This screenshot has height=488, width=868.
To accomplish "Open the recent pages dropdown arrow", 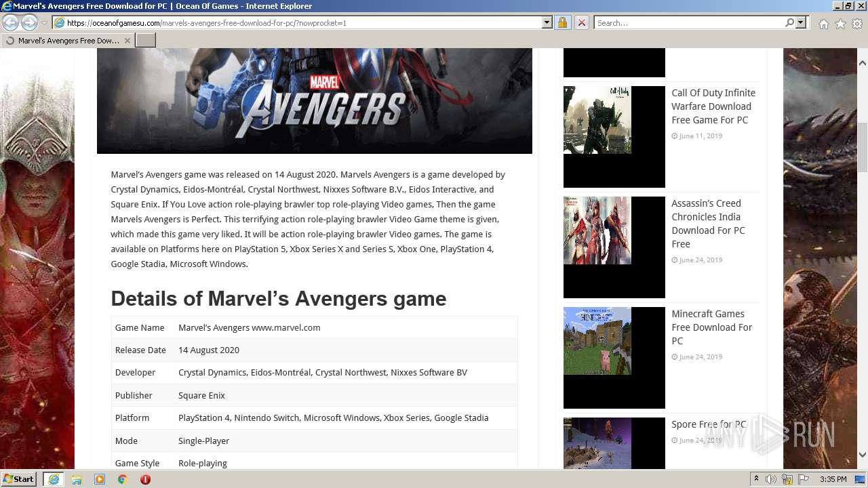I will [44, 23].
